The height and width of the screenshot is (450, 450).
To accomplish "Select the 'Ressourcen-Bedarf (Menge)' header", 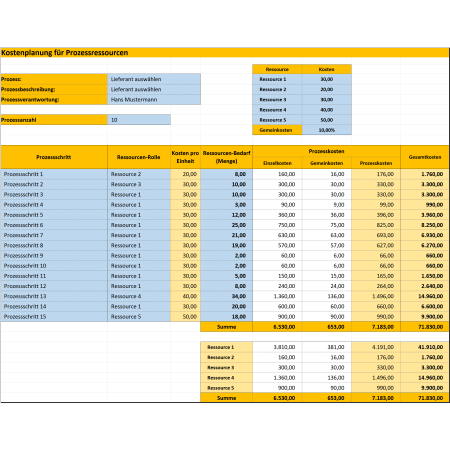I will [x=227, y=157].
